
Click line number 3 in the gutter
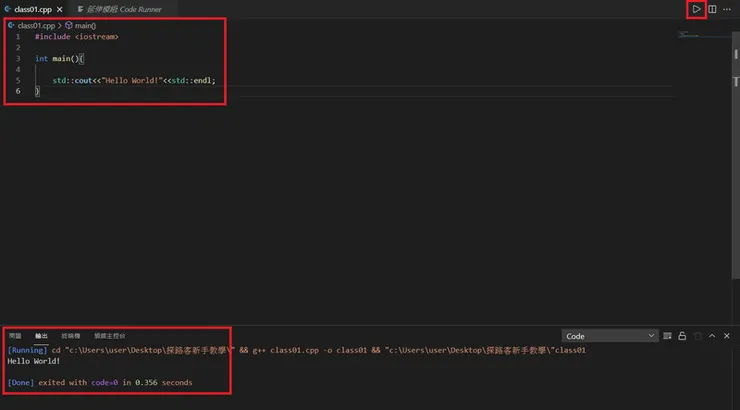click(18, 59)
